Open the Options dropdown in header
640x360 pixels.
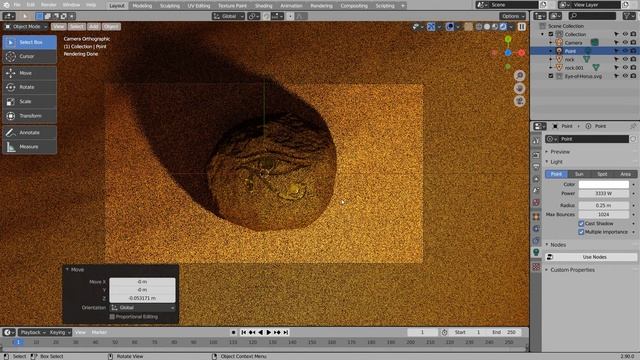tap(513, 16)
